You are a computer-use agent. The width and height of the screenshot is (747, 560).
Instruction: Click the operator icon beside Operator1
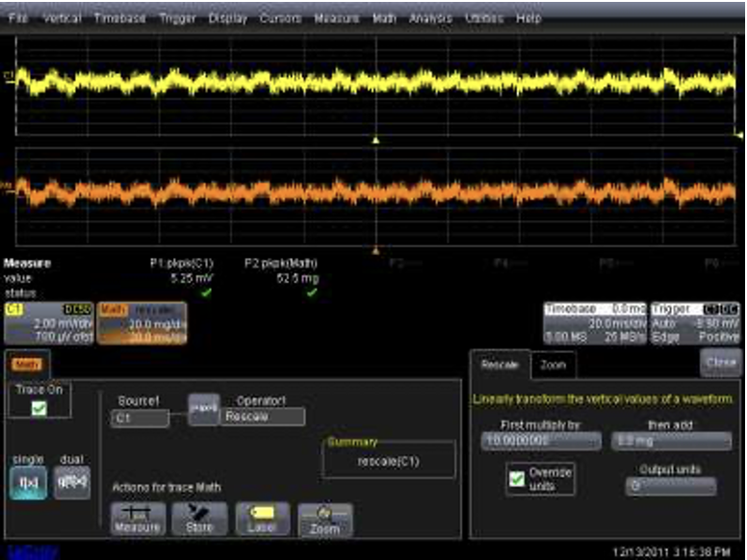(202, 409)
